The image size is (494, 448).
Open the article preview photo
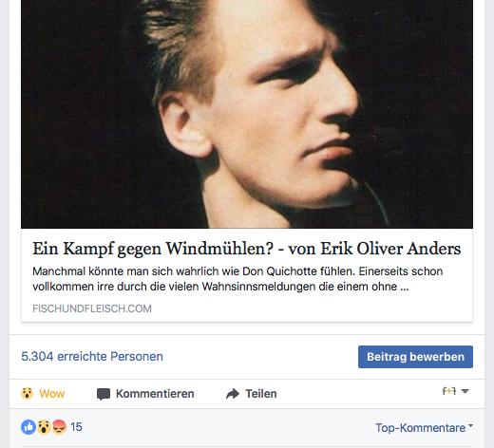(x=247, y=114)
